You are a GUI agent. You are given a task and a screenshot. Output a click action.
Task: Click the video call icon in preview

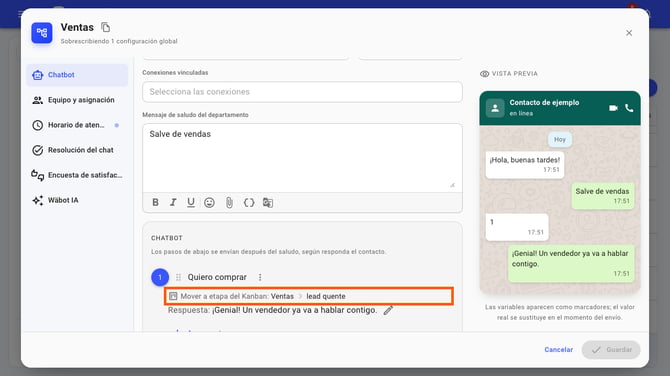click(613, 108)
